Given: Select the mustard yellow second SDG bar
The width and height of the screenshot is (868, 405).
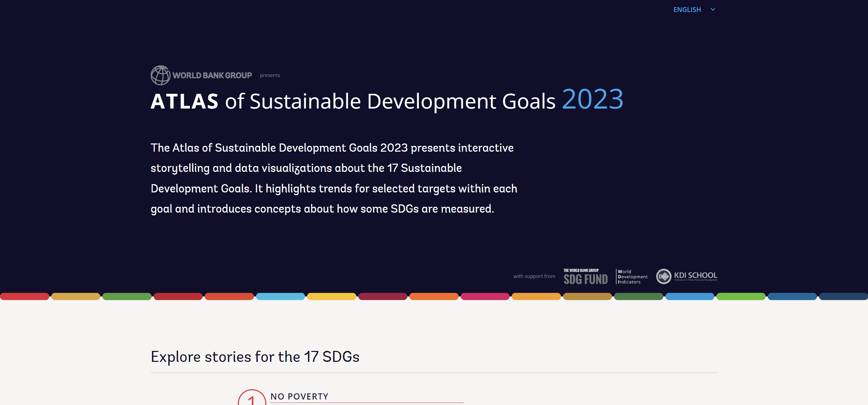Looking at the screenshot, I should point(76,296).
